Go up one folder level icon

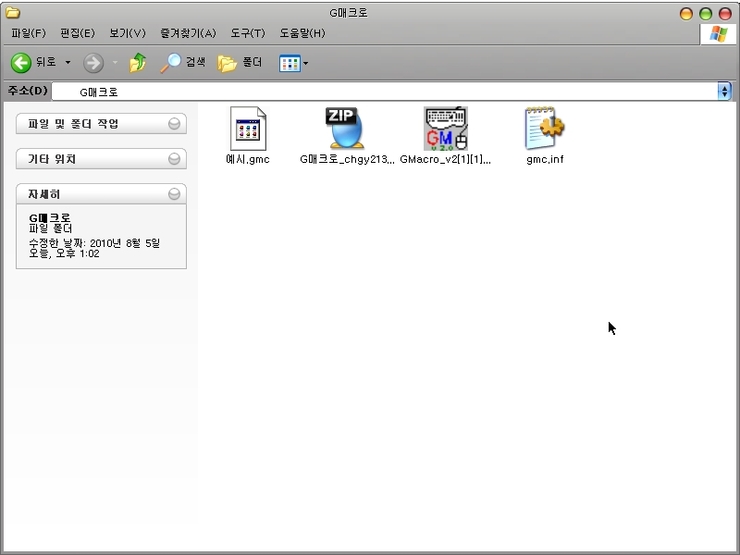point(137,63)
